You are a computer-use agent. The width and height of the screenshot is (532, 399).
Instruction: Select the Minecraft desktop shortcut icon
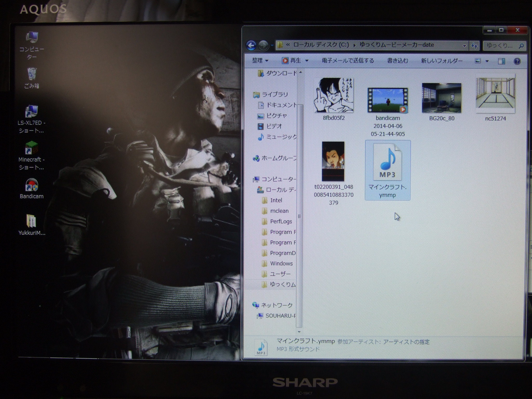(32, 148)
